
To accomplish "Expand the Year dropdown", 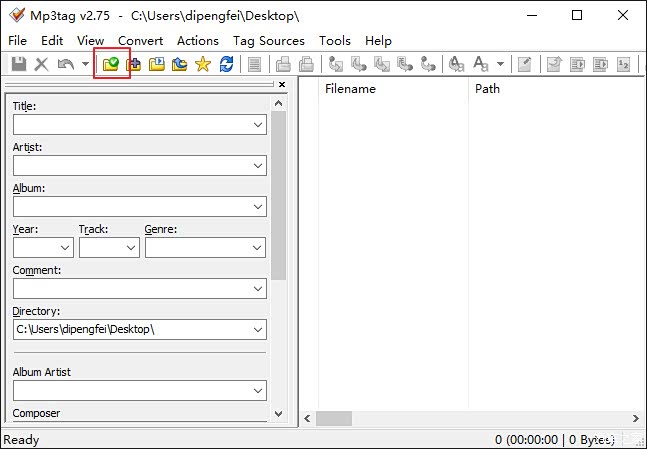I will pyautogui.click(x=65, y=248).
